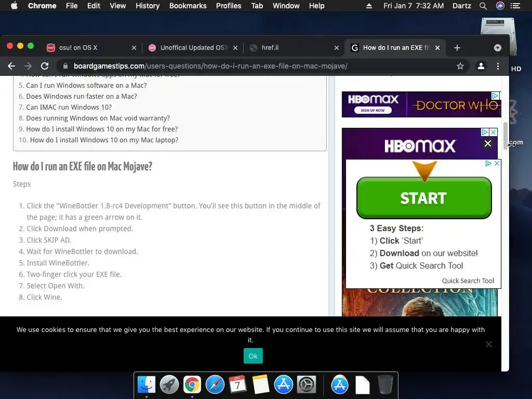The height and width of the screenshot is (399, 532).
Task: Open System Preferences from the Dock
Action: (307, 385)
